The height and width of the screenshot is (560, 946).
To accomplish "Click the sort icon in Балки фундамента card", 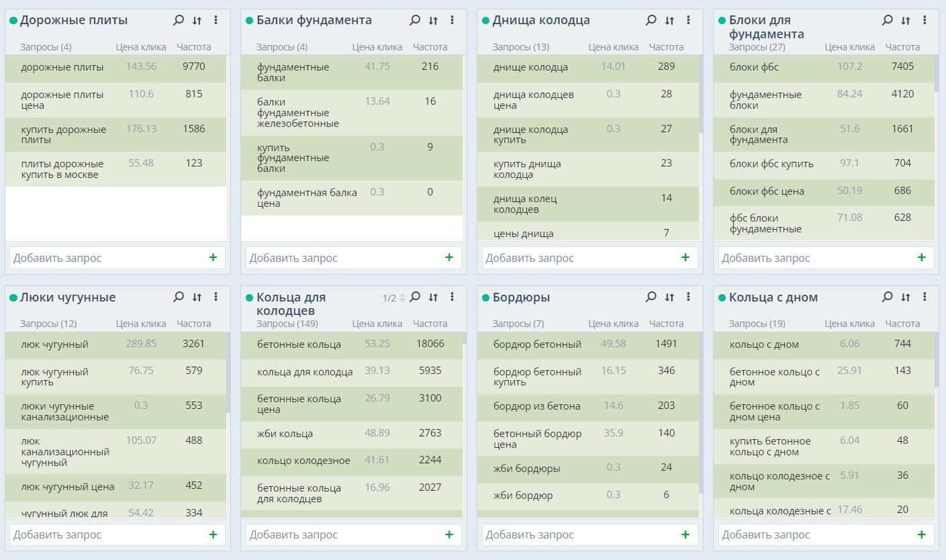I will [433, 20].
